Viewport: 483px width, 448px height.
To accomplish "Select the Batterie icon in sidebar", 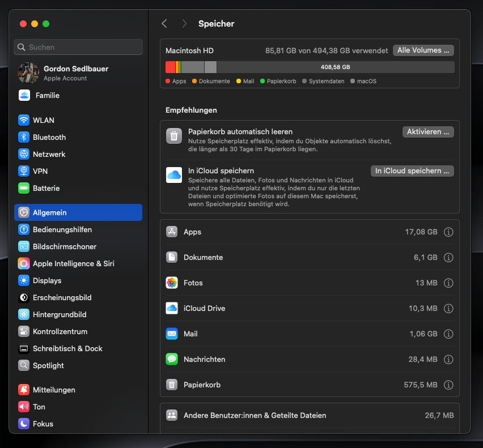I will tap(23, 188).
